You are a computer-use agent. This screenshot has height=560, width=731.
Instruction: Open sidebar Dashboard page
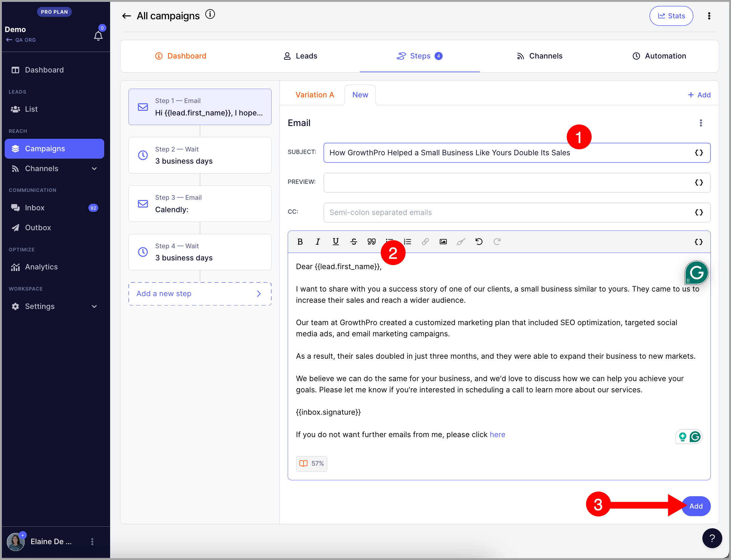[x=54, y=70]
